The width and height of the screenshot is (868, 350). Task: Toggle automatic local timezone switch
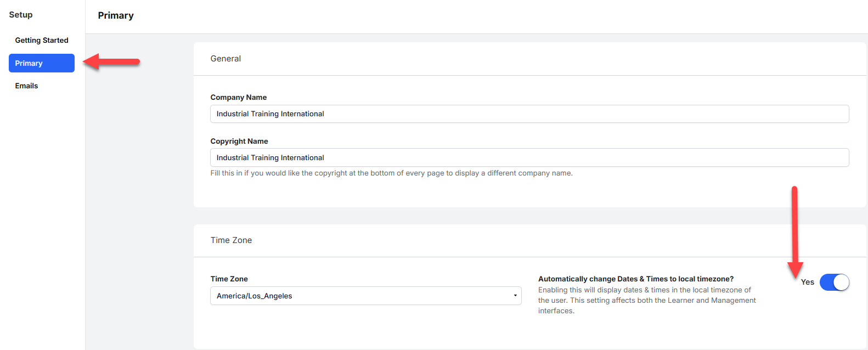(x=834, y=283)
